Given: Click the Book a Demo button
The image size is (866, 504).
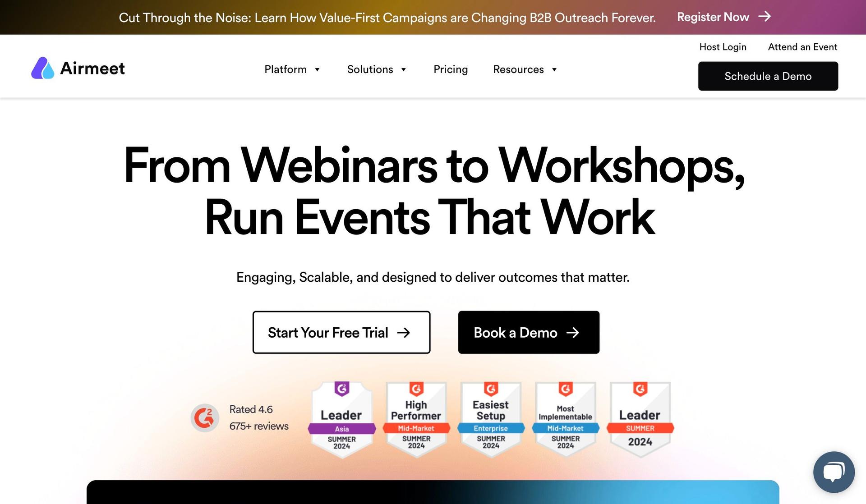Looking at the screenshot, I should pos(529,332).
